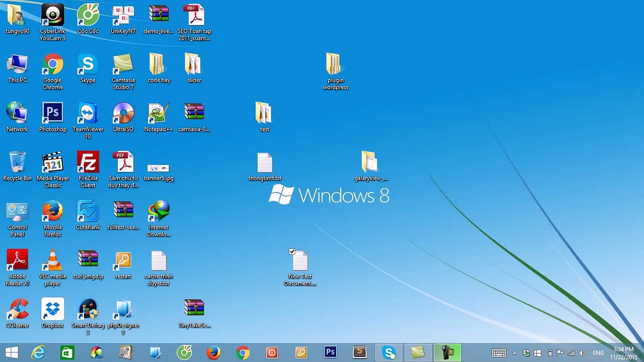Select the camtasia-8 archive file
644x362 pixels.
pos(194,118)
